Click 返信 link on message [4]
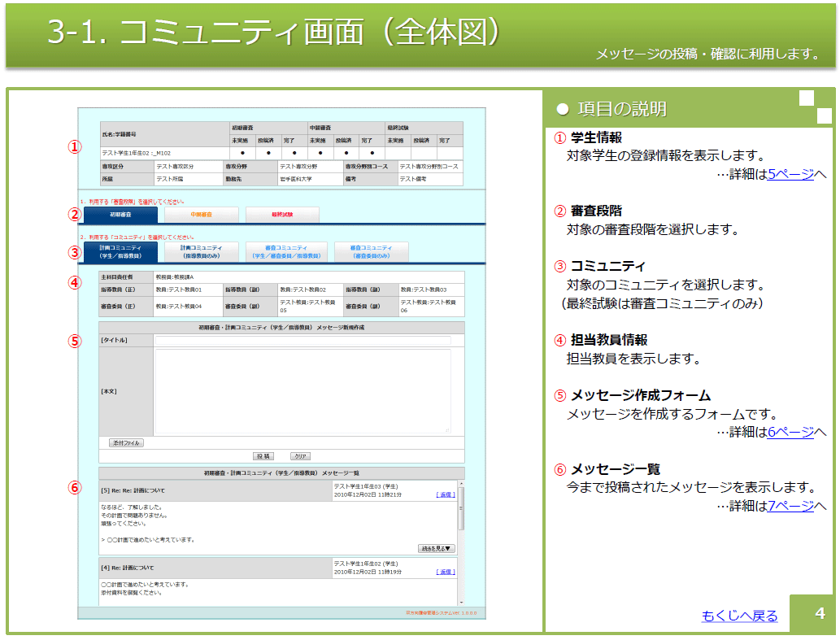 point(446,572)
